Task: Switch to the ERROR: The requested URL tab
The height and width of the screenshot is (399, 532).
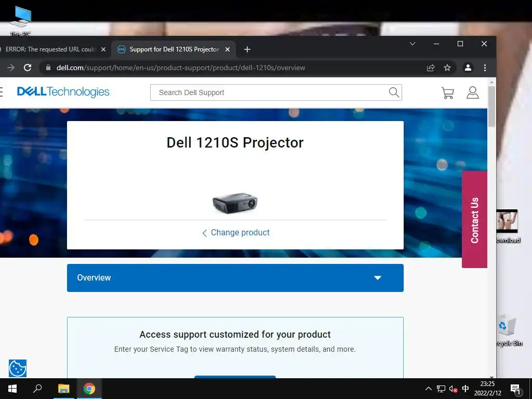Action: click(x=50, y=49)
